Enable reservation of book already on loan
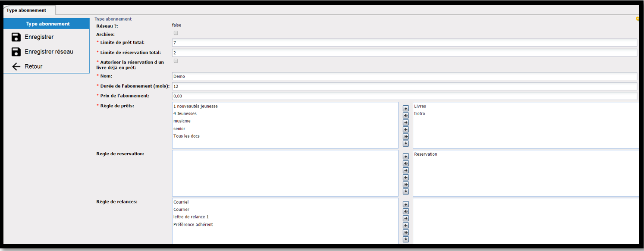The image size is (644, 251). 176,61
